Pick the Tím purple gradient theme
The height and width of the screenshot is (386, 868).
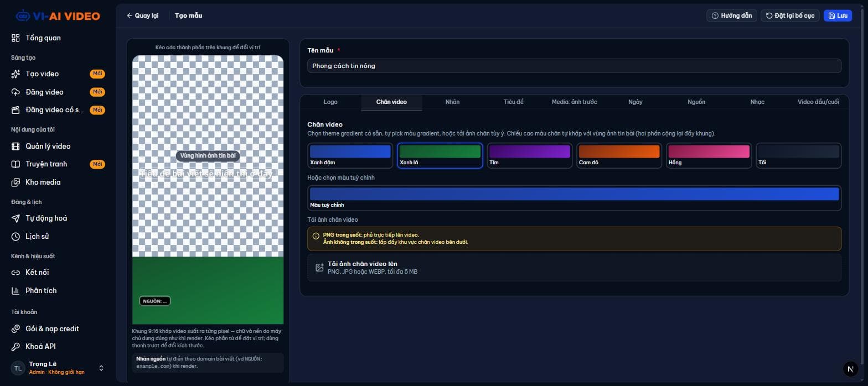click(530, 155)
